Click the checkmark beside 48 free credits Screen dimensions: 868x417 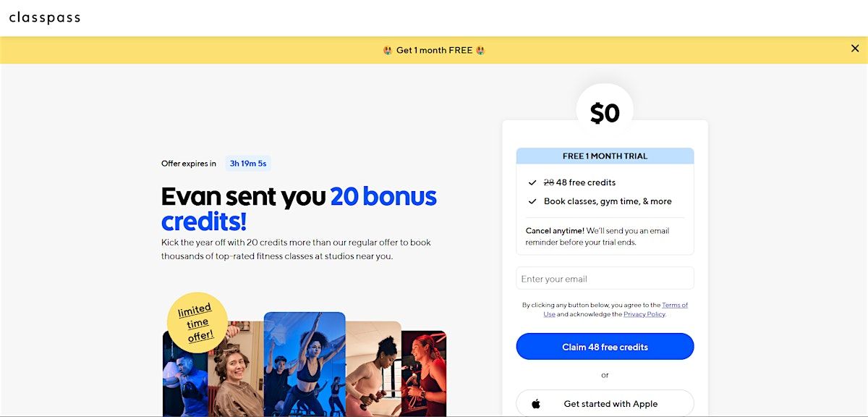(532, 182)
